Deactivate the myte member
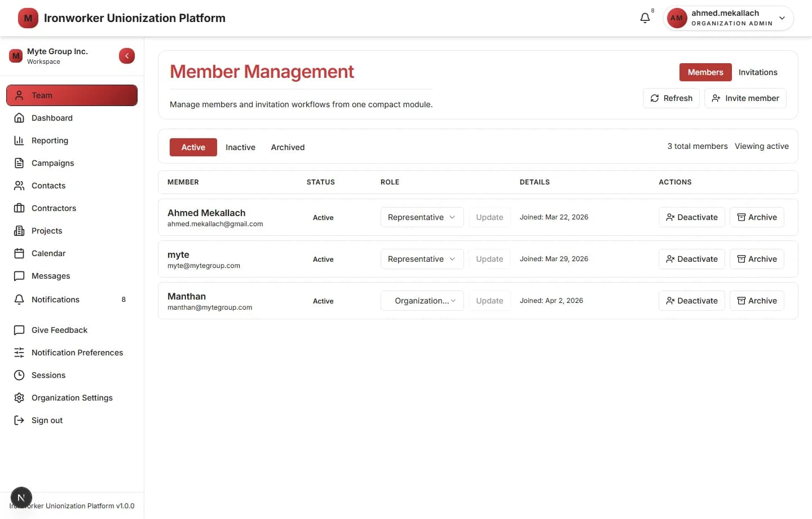This screenshot has height=519, width=812. (x=692, y=259)
